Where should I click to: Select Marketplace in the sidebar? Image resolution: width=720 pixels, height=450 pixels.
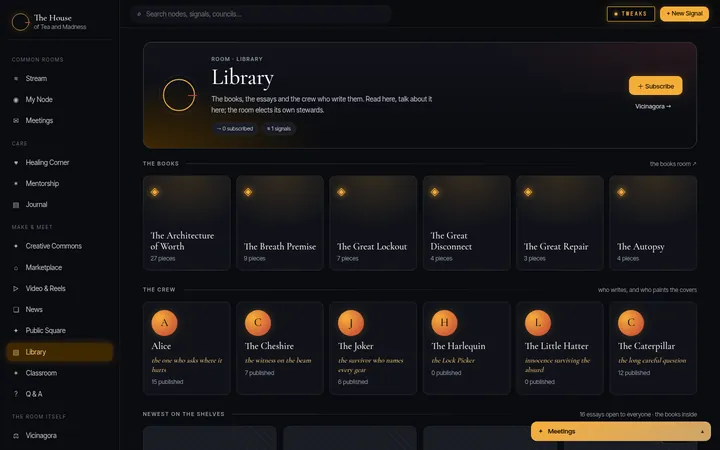pyautogui.click(x=60, y=268)
